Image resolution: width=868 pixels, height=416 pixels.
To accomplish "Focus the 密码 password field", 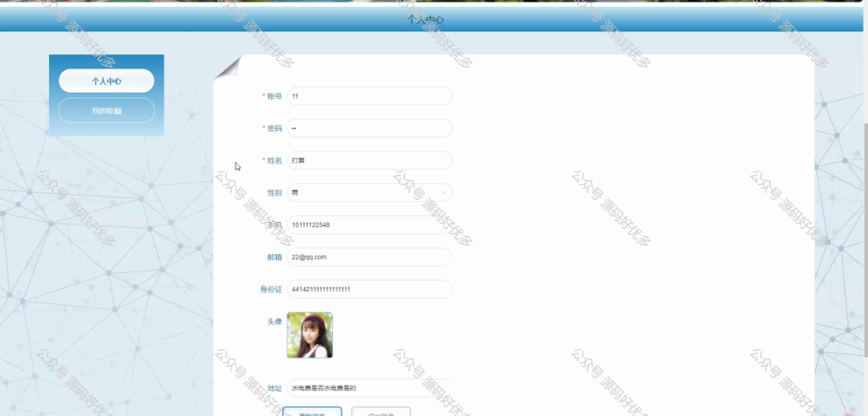I will pos(370,128).
